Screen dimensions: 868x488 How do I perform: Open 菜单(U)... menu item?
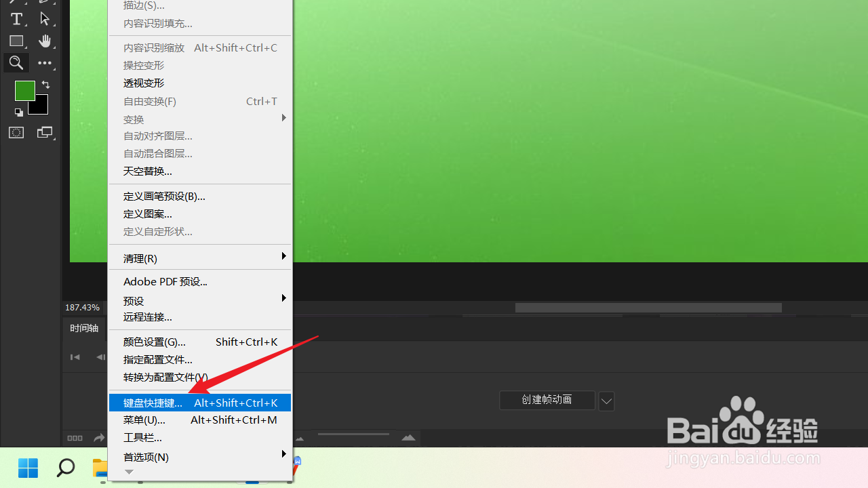[200, 420]
